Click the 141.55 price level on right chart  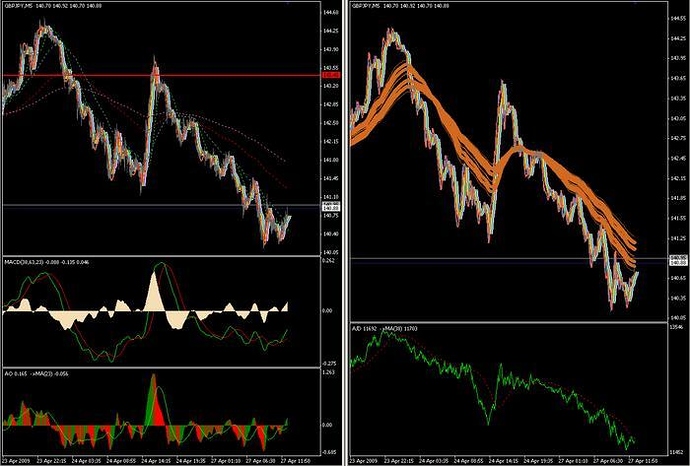[678, 218]
